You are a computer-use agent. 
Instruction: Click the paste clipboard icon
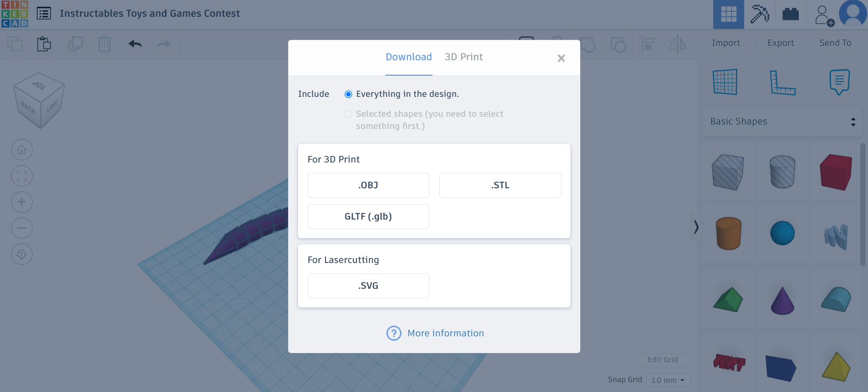(44, 44)
